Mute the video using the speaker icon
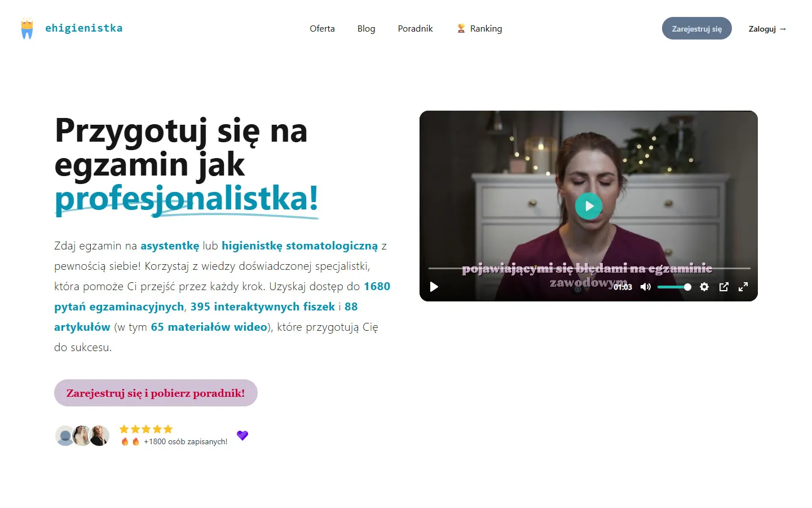This screenshot has height=508, width=812. click(646, 287)
